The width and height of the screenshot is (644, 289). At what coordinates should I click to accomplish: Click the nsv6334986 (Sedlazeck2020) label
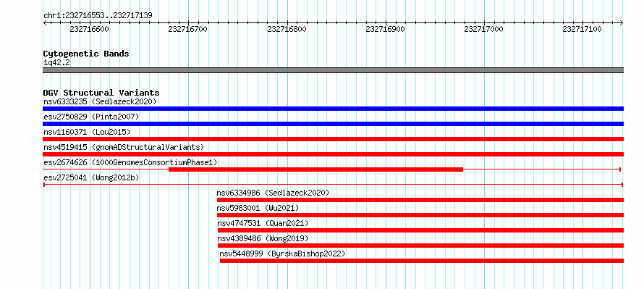[x=273, y=193]
